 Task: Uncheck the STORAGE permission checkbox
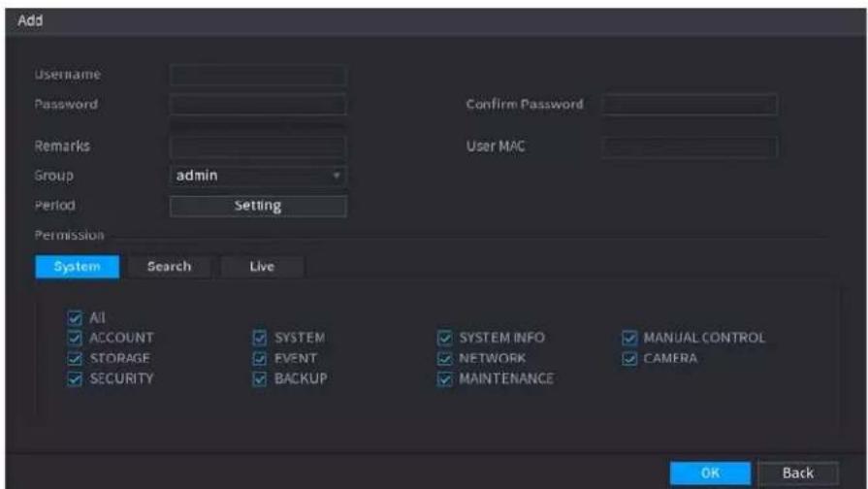[75, 358]
